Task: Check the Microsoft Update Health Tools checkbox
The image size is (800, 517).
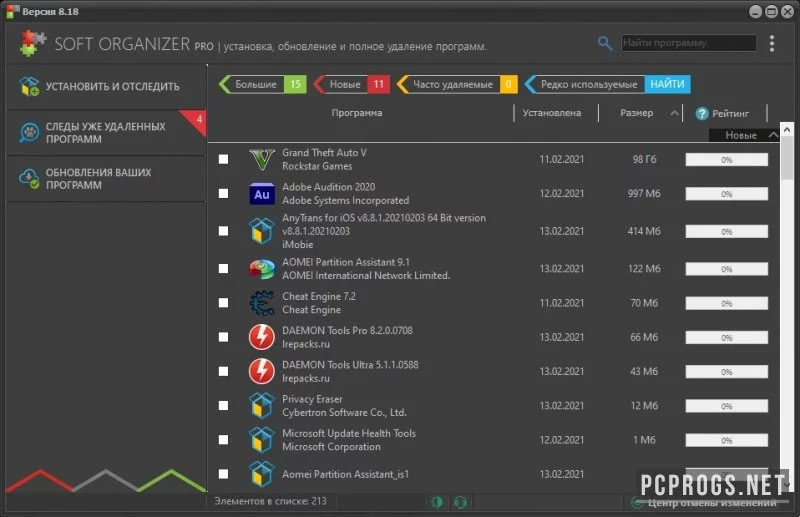Action: coord(223,439)
